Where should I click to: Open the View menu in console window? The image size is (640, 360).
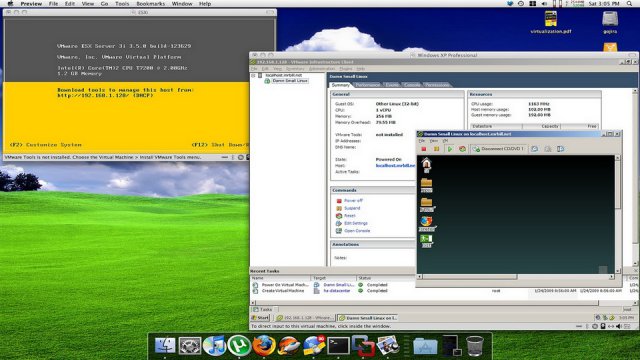(433, 141)
